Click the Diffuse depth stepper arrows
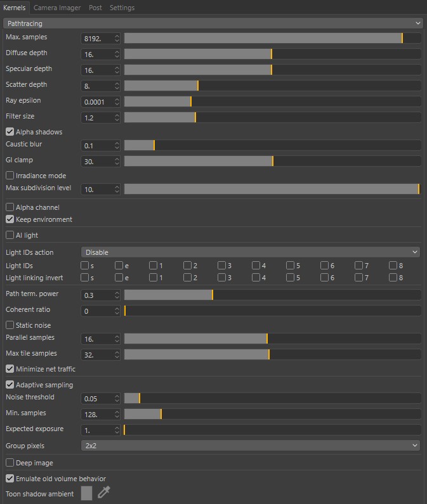This screenshot has height=504, width=427. point(117,54)
